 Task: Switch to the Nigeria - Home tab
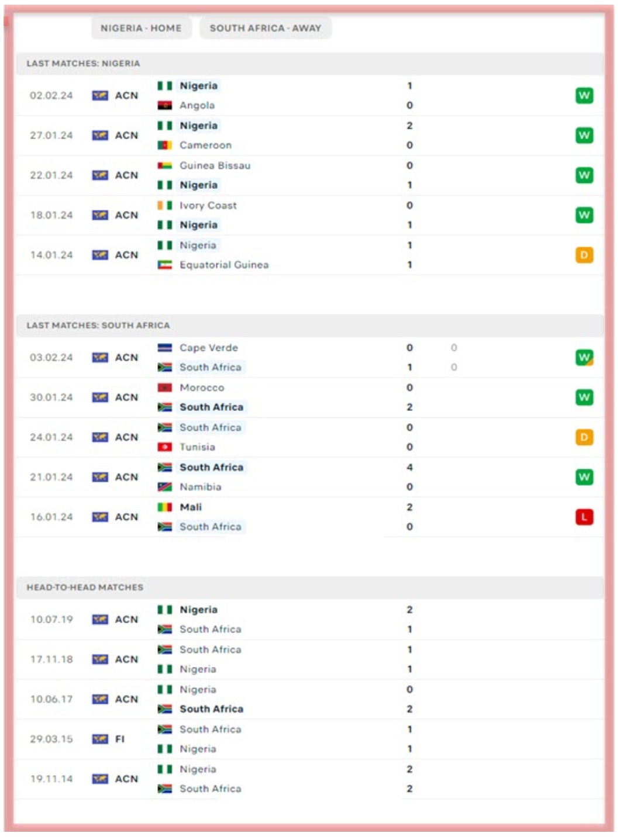[141, 28]
